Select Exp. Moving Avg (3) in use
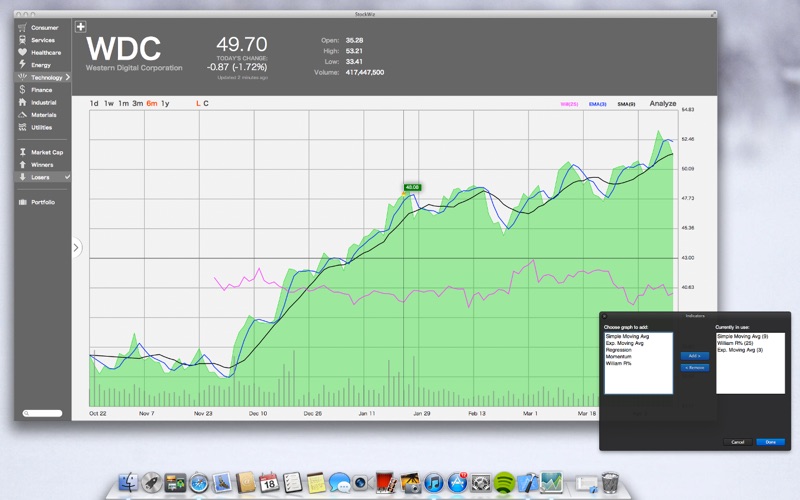Screen dimensions: 800x500 (740, 350)
